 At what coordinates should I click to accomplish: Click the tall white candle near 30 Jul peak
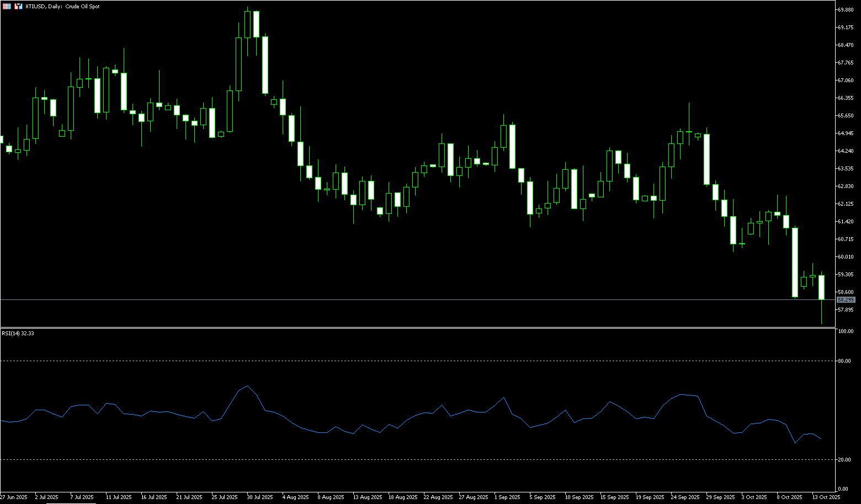click(x=265, y=65)
